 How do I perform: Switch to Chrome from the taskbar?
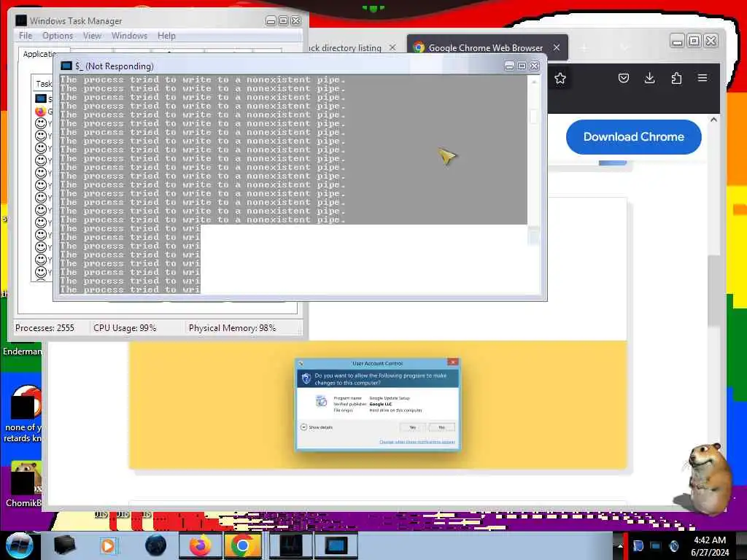point(242,545)
